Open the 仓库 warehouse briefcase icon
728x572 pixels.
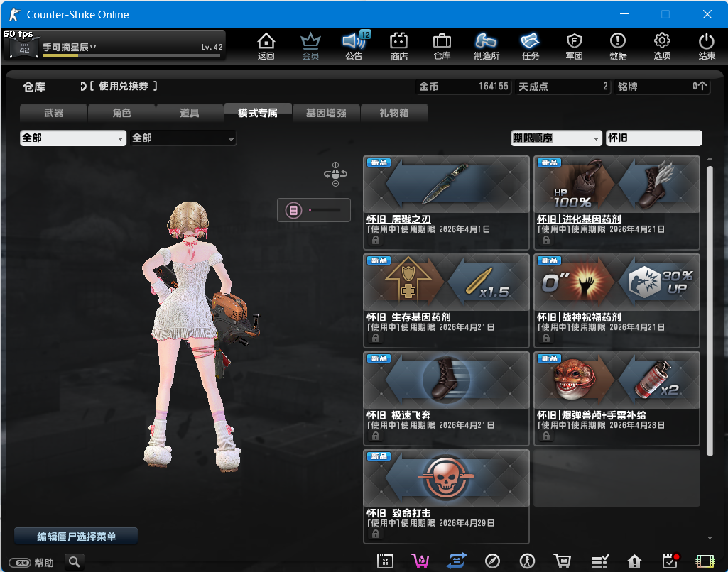click(442, 46)
